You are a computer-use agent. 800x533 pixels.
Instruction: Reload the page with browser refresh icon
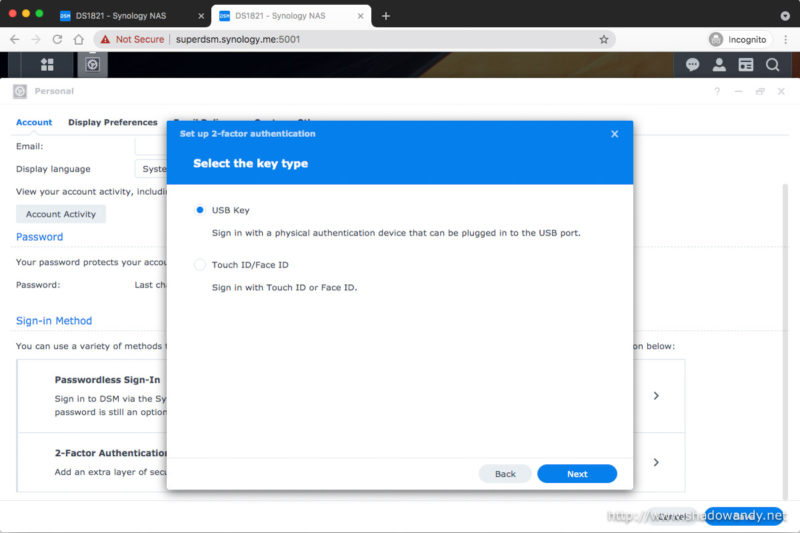click(57, 39)
